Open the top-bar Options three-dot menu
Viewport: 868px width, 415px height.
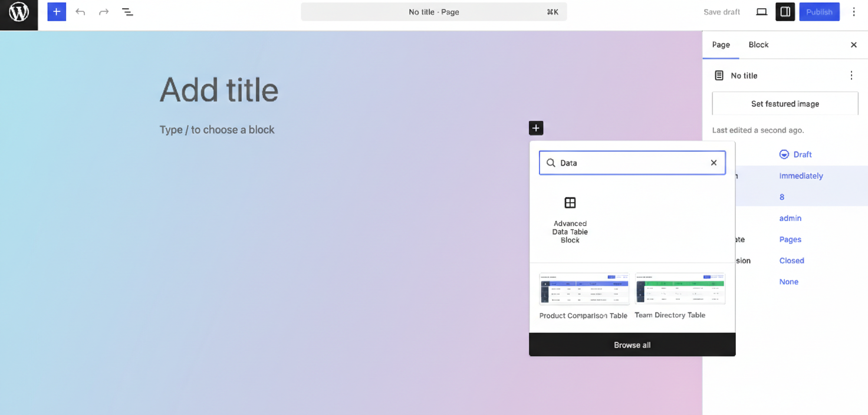coord(854,12)
